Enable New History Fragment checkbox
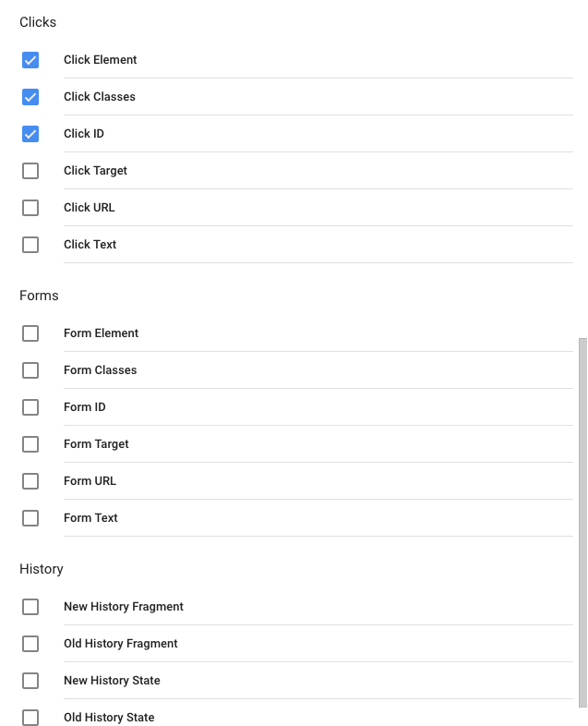This screenshot has width=588, height=726. pos(30,607)
